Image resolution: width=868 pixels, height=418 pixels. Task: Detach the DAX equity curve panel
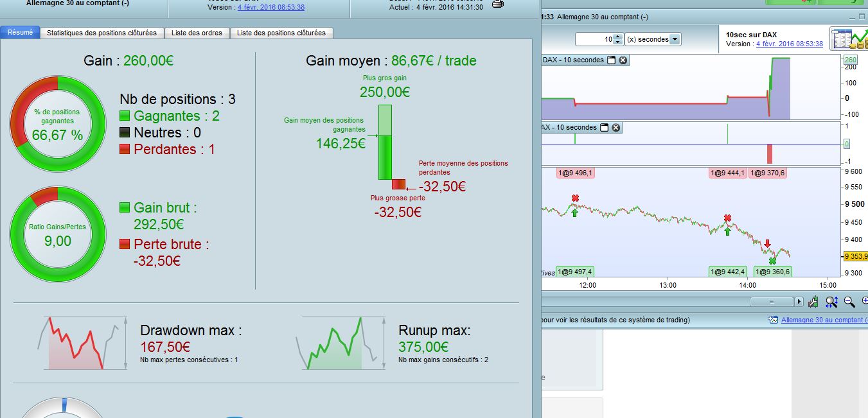tap(612, 60)
